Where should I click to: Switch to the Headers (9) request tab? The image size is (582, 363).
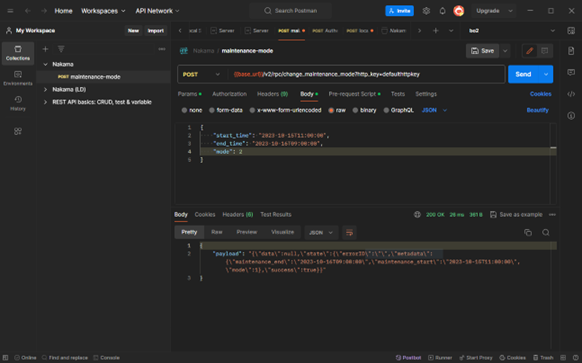tap(272, 94)
